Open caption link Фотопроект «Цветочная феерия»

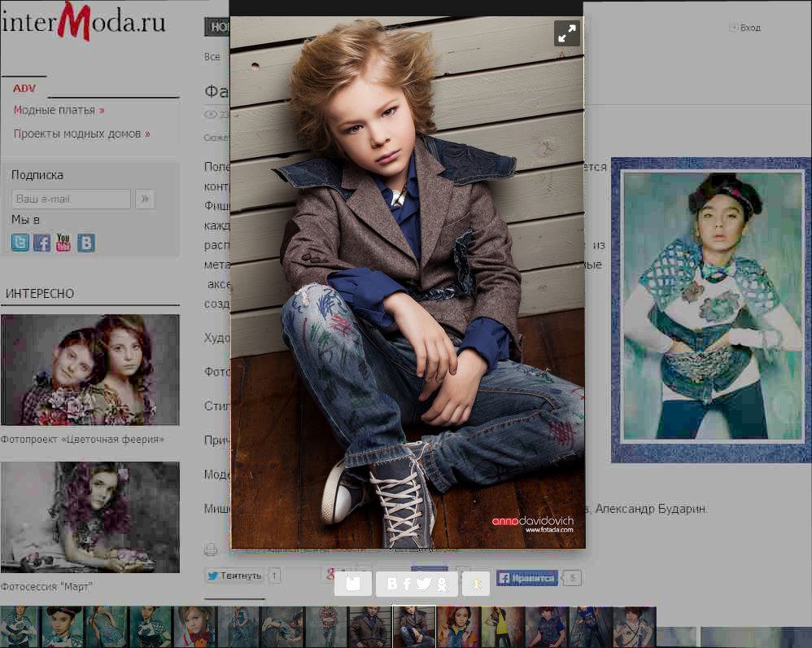(x=82, y=440)
